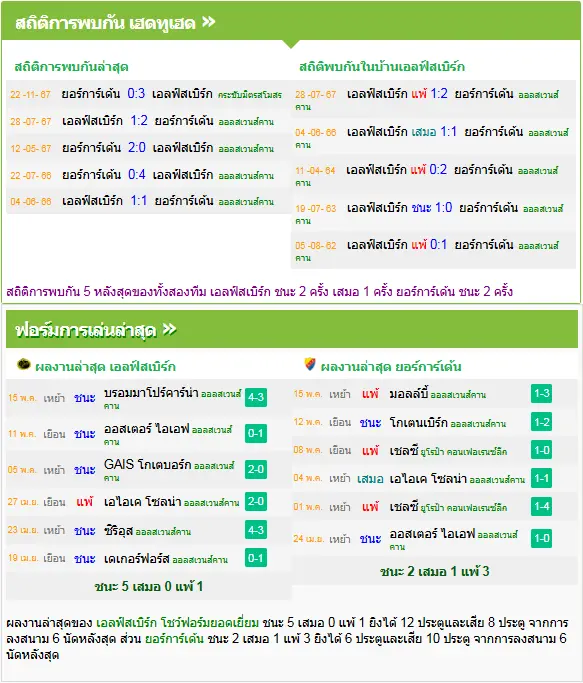583x683 pixels.
Task: Click the 1-1 badge for เอไอเค โซลน่า under ยอร์การ์เด้น
Action: tap(542, 478)
